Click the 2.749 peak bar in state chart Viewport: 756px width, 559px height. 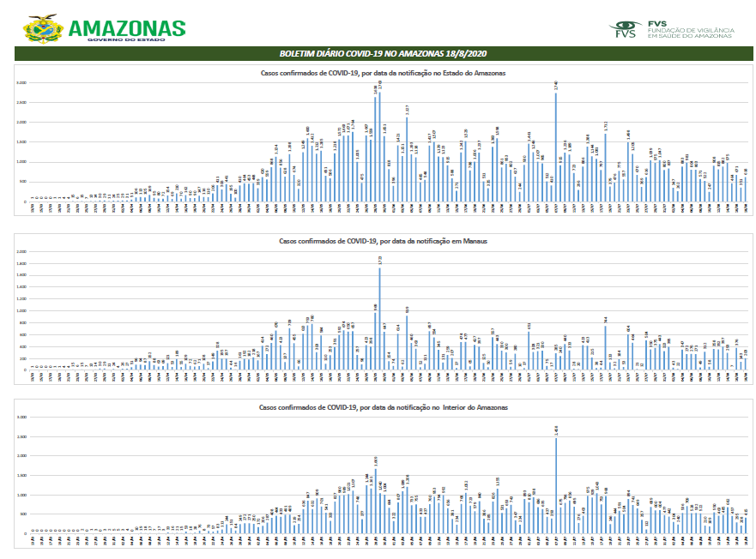point(380,146)
